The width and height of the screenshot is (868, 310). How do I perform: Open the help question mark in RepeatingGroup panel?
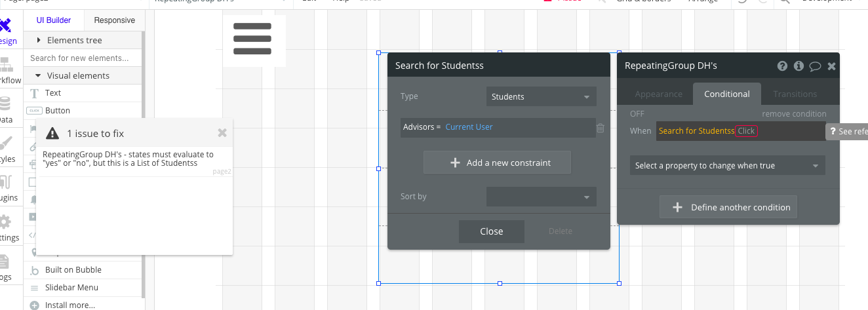[x=782, y=66]
